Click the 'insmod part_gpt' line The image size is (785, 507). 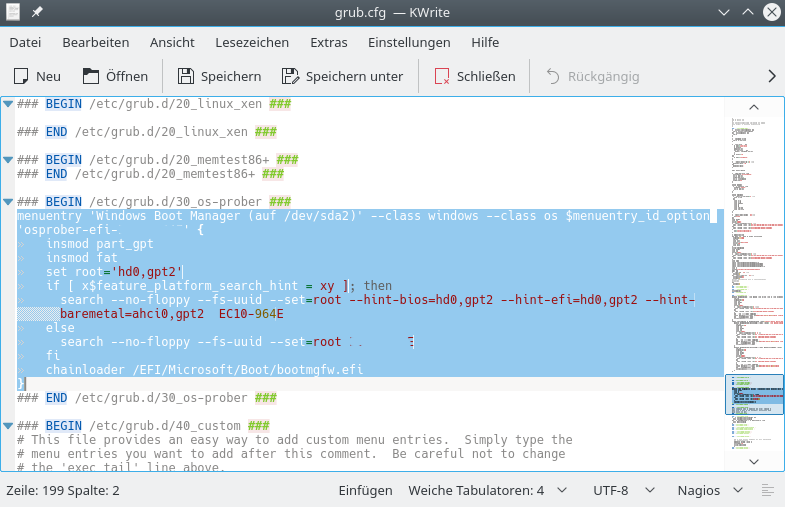tap(100, 244)
